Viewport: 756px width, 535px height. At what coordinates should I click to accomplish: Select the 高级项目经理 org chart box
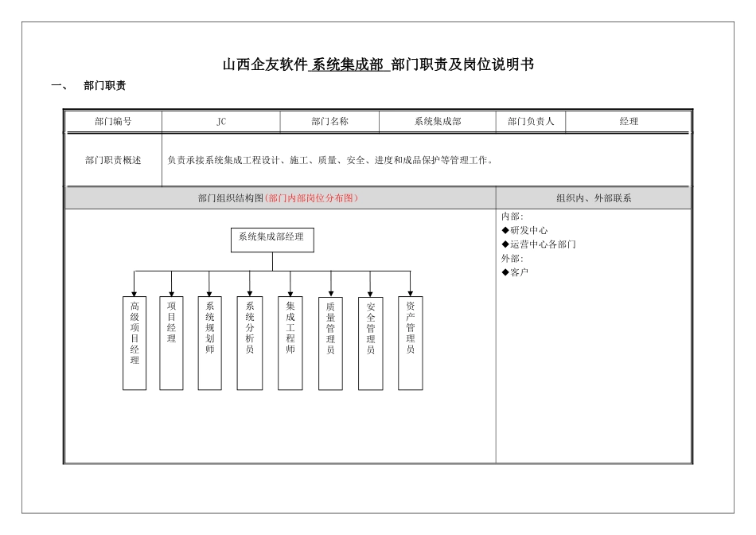click(x=134, y=343)
